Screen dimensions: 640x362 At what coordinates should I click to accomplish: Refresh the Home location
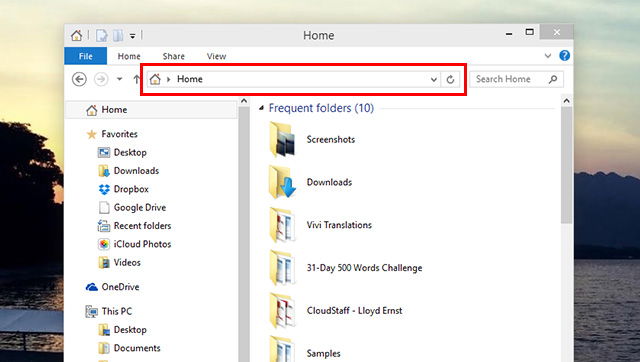(450, 79)
